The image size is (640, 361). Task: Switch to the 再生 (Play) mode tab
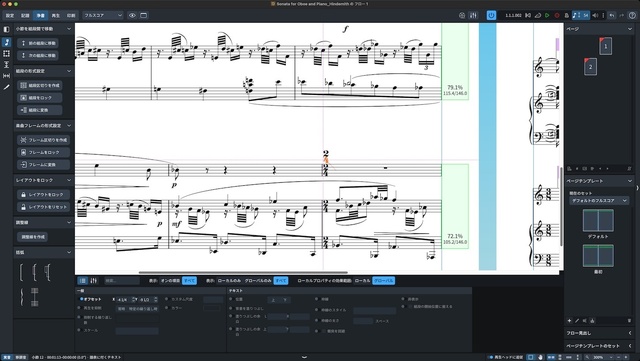(56, 16)
